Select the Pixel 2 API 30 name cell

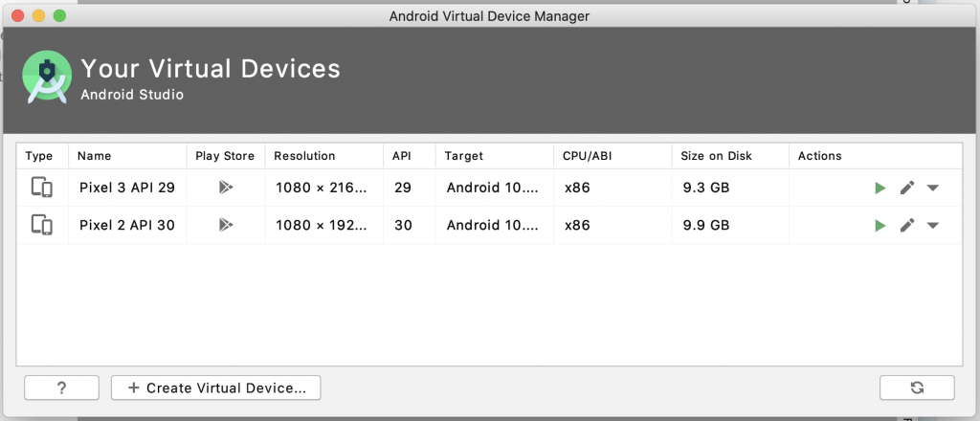click(127, 226)
